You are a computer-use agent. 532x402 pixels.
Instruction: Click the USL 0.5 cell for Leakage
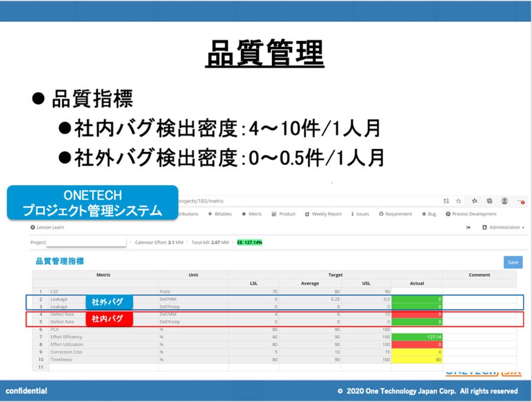tap(366, 299)
